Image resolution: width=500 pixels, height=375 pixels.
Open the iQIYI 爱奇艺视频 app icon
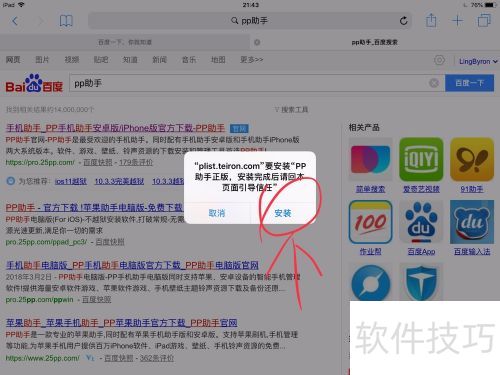click(x=421, y=159)
